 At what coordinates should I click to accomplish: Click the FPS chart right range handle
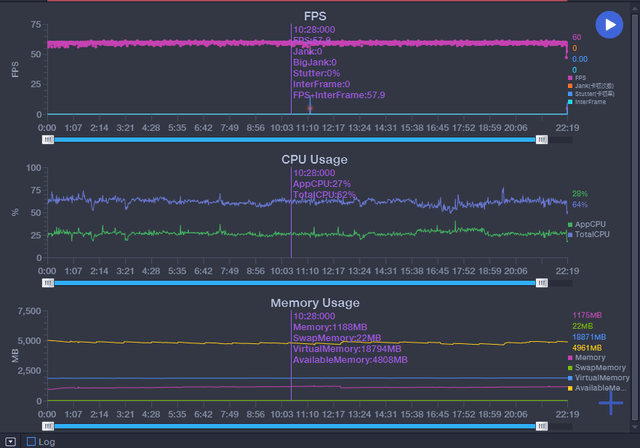click(x=542, y=140)
